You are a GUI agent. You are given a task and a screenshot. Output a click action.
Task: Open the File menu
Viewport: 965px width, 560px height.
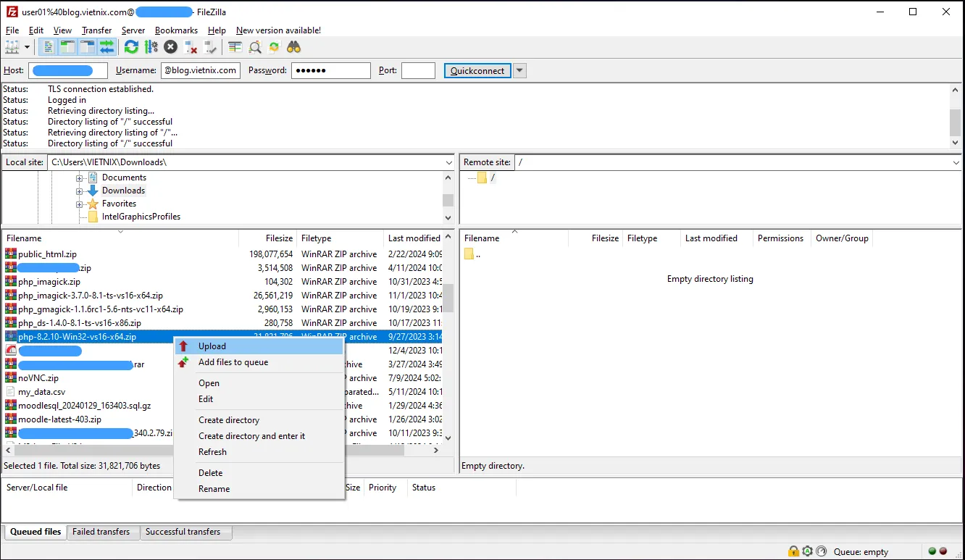tap(12, 30)
